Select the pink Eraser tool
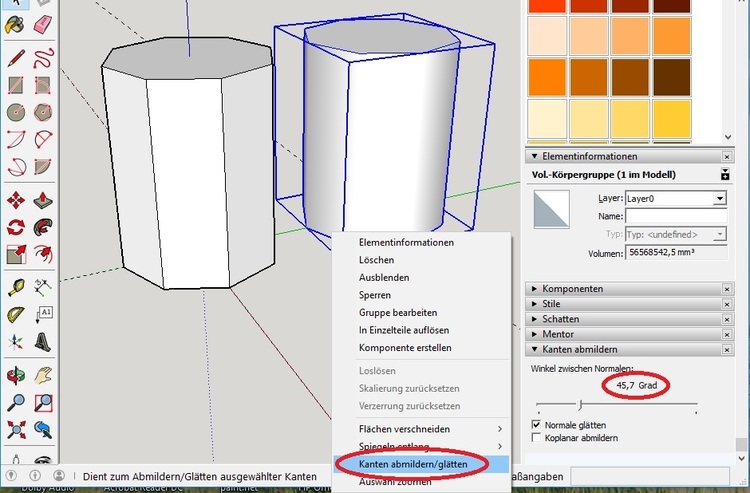750x493 pixels. 43,24
